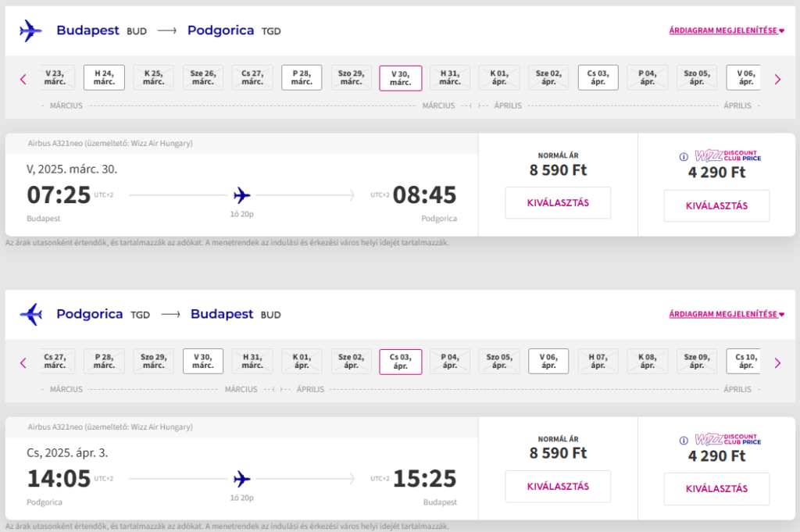
Task: Select outbound date H 24, márc.
Action: point(104,77)
